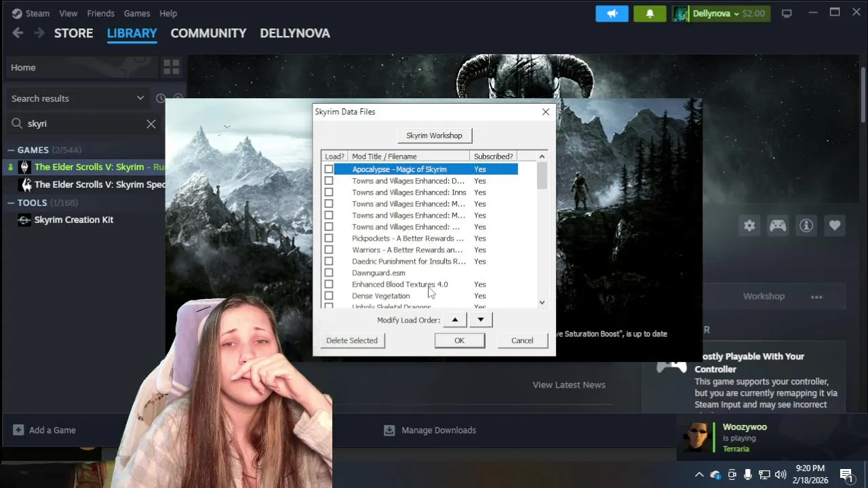Screen dimensions: 868x488
Task: Click the Manage Downloads icon
Action: click(389, 430)
